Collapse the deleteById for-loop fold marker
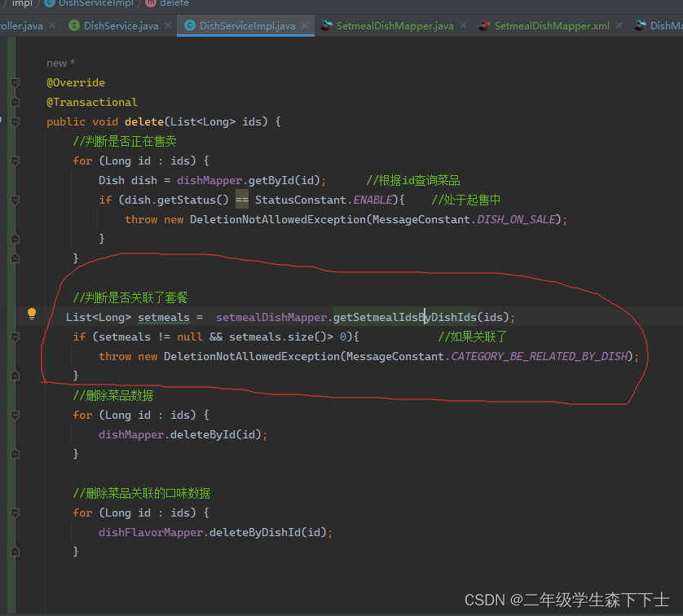 [x=15, y=415]
